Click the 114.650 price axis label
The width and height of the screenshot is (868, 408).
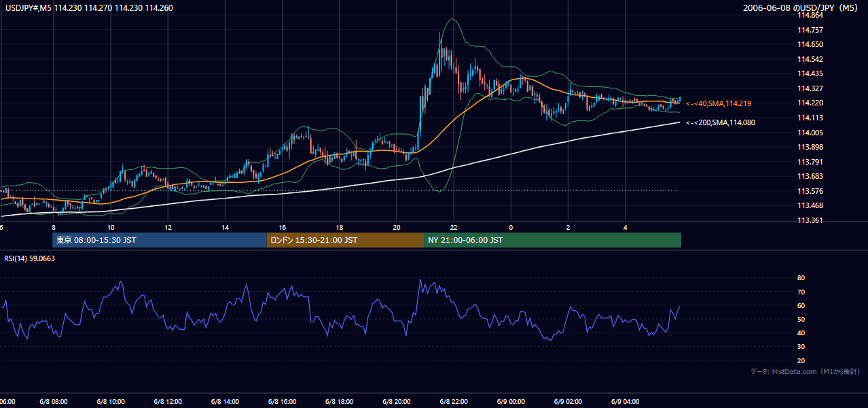coord(810,44)
